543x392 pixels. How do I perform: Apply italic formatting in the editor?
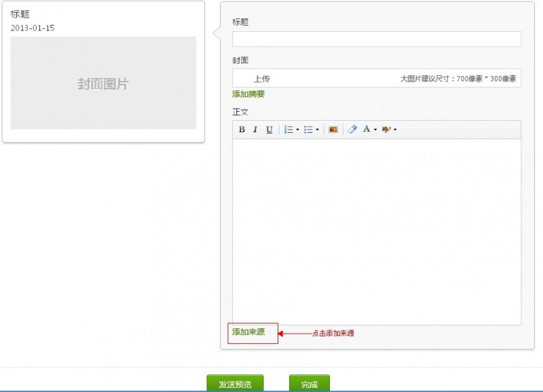pos(255,130)
